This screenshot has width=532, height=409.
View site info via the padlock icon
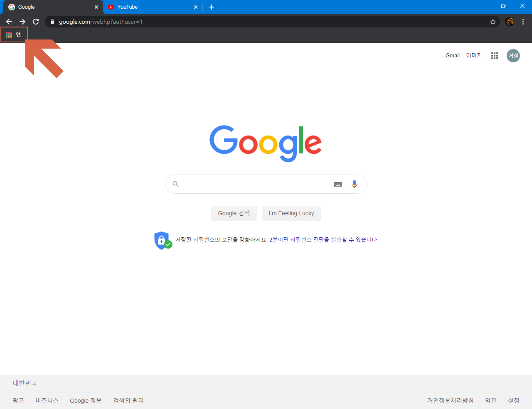click(52, 22)
